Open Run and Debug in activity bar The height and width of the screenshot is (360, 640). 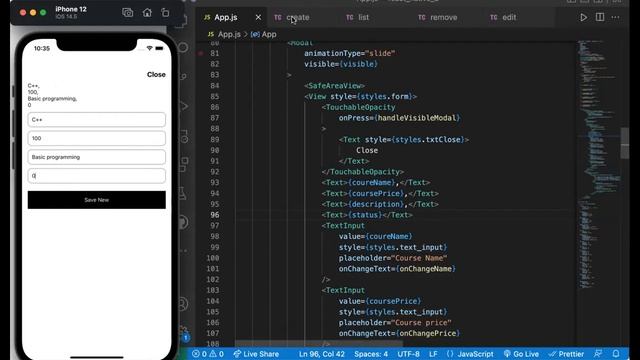[x=184, y=107]
